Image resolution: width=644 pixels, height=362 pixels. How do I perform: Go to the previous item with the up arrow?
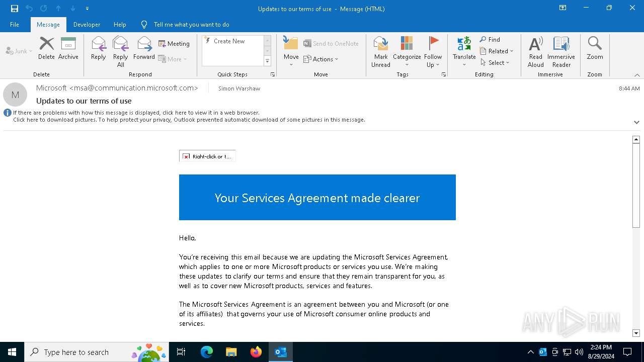[58, 8]
